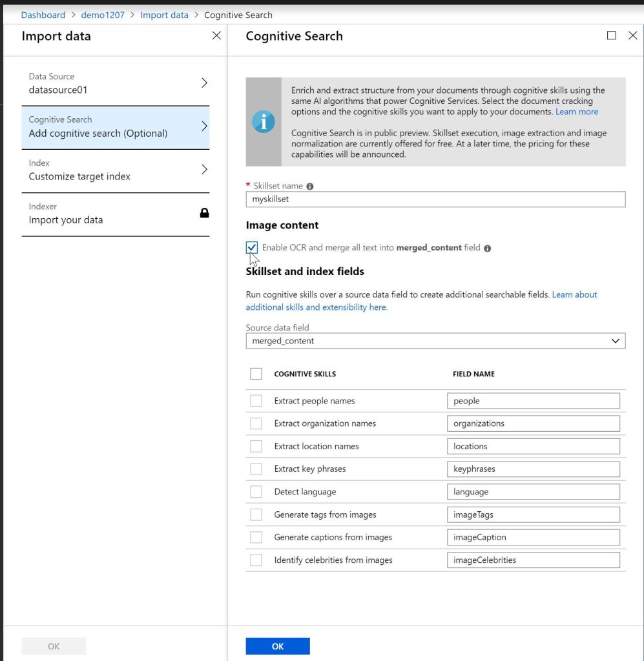Open the Customize target index step
The image size is (644, 661).
pos(116,170)
